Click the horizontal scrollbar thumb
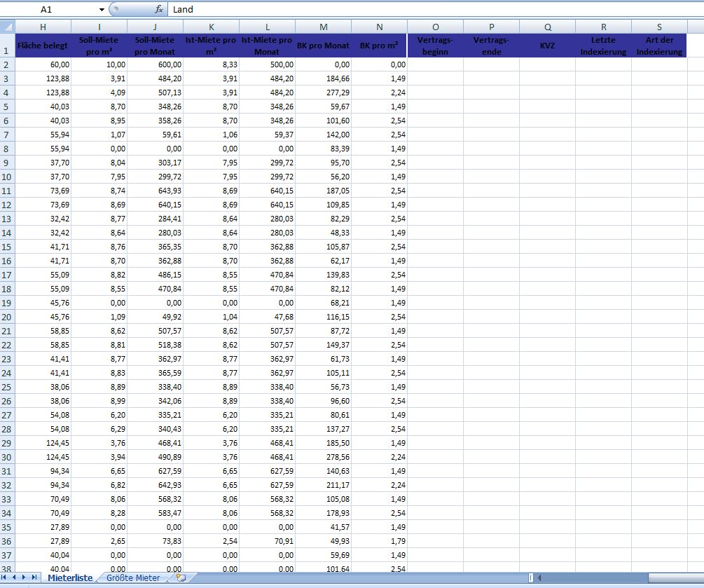The height and width of the screenshot is (588, 704). tap(676, 577)
